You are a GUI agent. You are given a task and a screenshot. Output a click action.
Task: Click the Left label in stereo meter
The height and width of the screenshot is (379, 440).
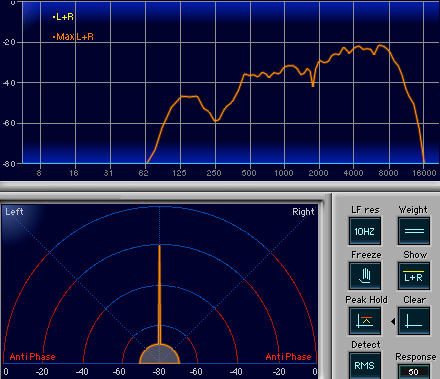coord(14,212)
